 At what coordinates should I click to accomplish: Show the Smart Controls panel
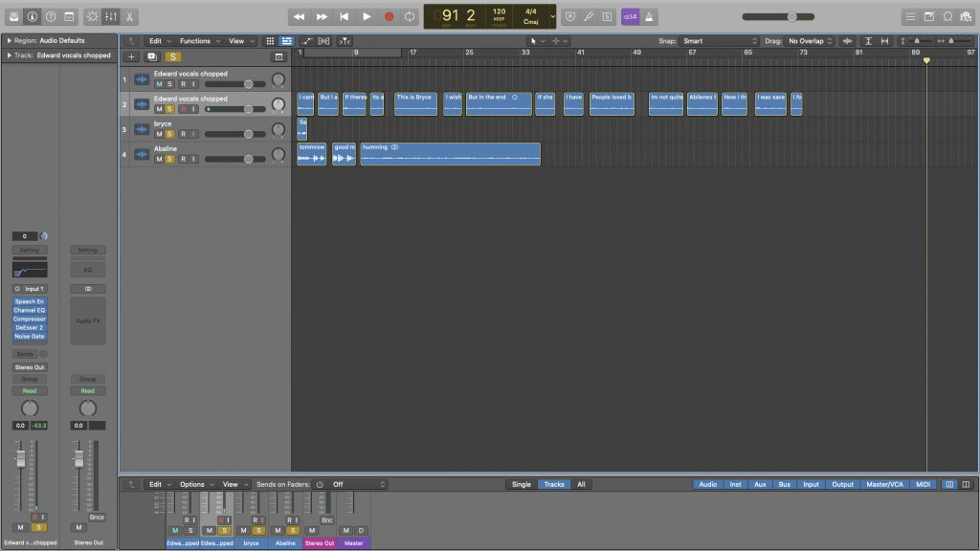(x=93, y=17)
